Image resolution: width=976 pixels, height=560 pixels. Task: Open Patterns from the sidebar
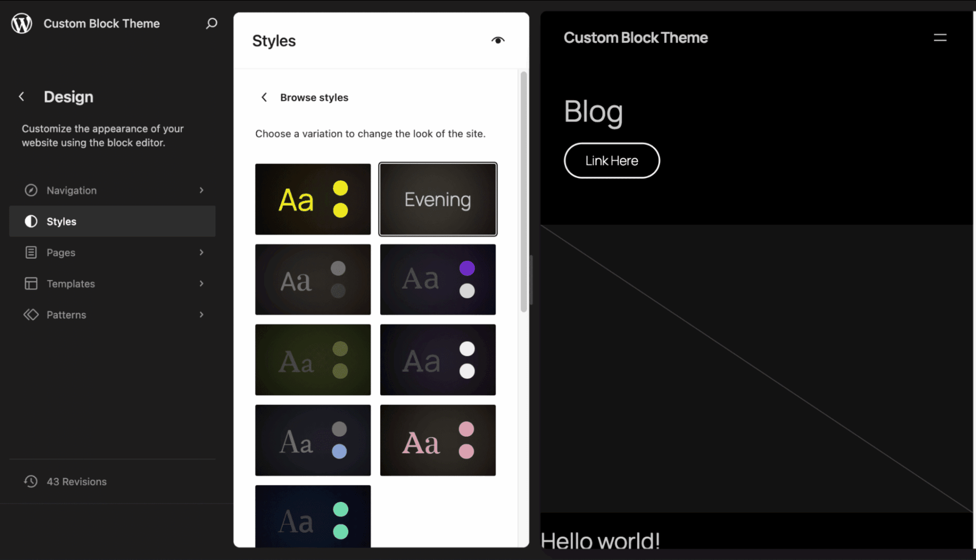(66, 315)
